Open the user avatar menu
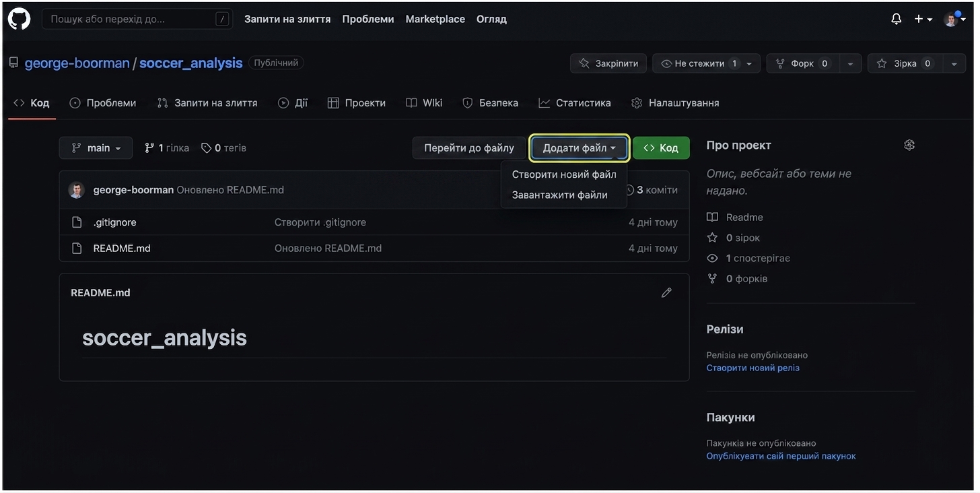 pyautogui.click(x=954, y=19)
